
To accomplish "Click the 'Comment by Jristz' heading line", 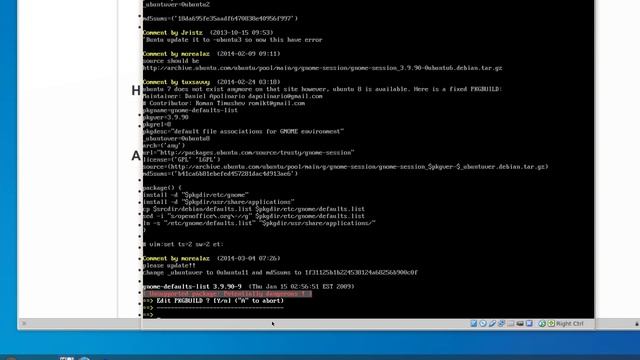I will [x=208, y=33].
